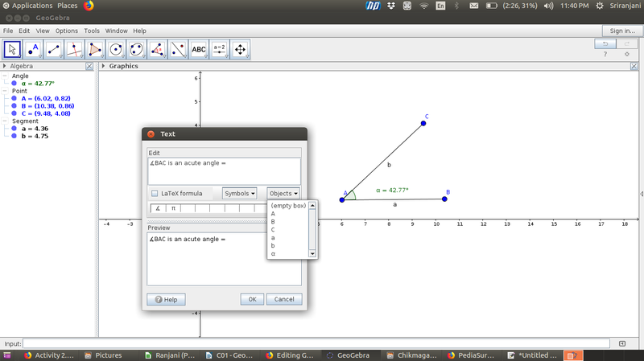This screenshot has height=361, width=644.
Task: Open the mail envelope indicator
Action: tap(474, 6)
